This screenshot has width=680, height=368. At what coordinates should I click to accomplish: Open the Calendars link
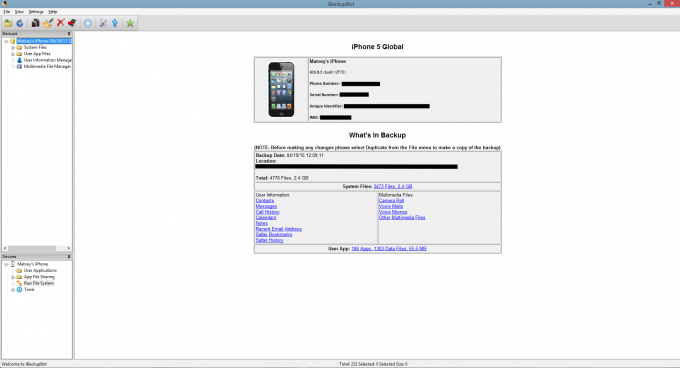click(266, 218)
